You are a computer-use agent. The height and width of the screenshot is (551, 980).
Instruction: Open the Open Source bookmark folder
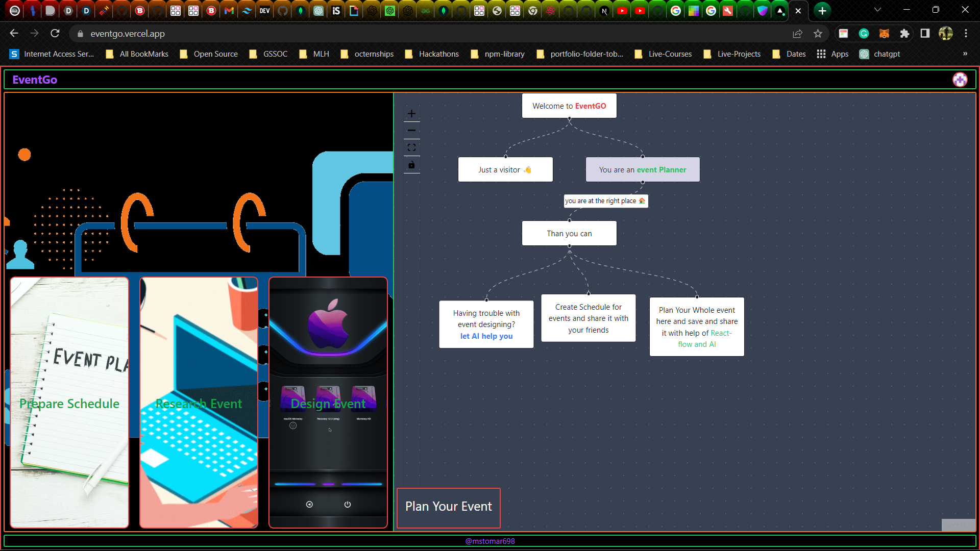click(209, 54)
